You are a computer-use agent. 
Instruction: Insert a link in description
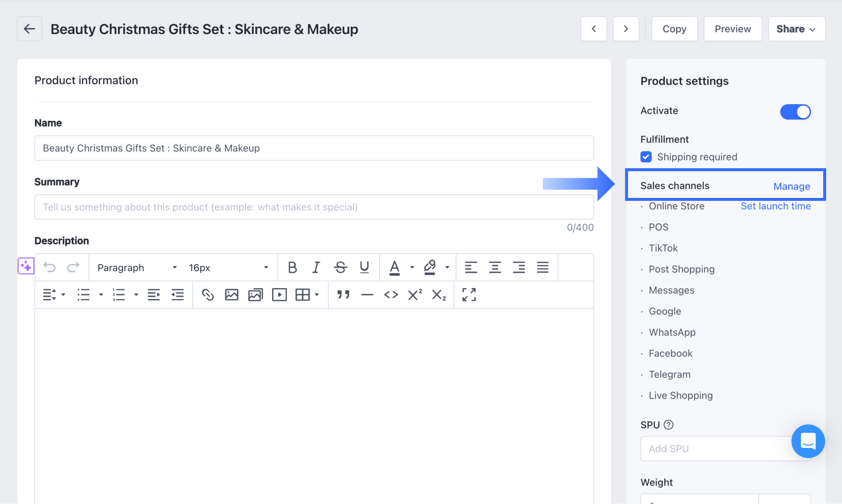tap(207, 295)
